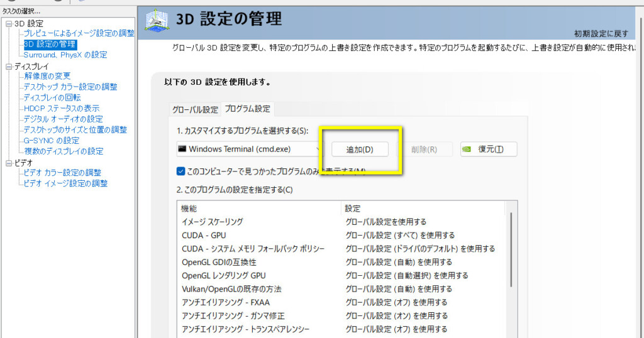Open デスクトップ カラー設定の調整
The width and height of the screenshot is (644, 338).
(x=70, y=87)
